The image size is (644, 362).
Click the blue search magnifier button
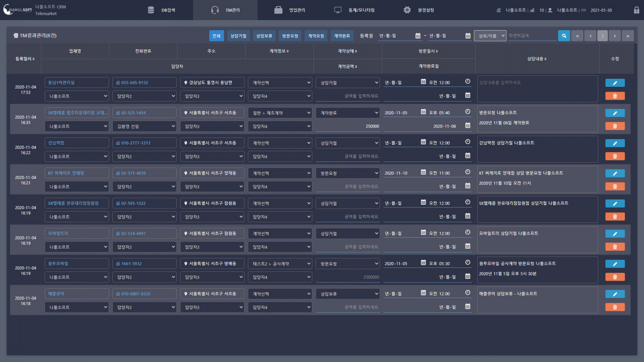click(x=564, y=36)
